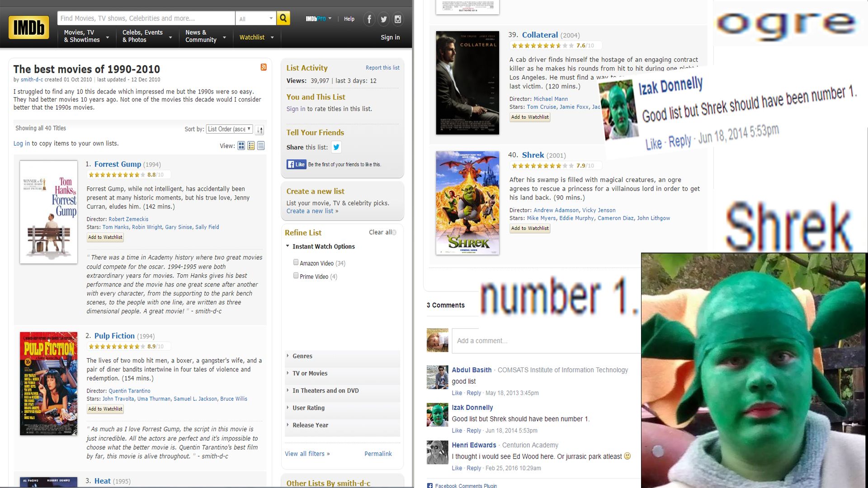This screenshot has width=868, height=488.
Task: Add Pulp Fiction to Watchlist
Action: [105, 409]
